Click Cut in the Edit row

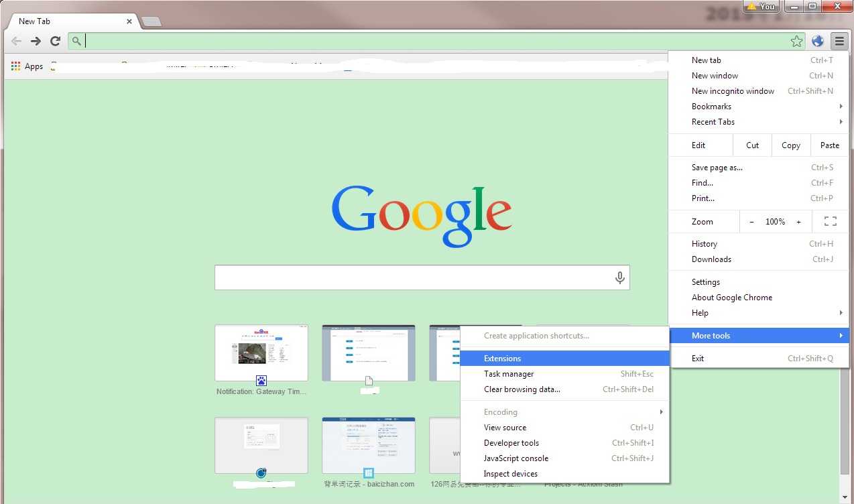point(753,145)
